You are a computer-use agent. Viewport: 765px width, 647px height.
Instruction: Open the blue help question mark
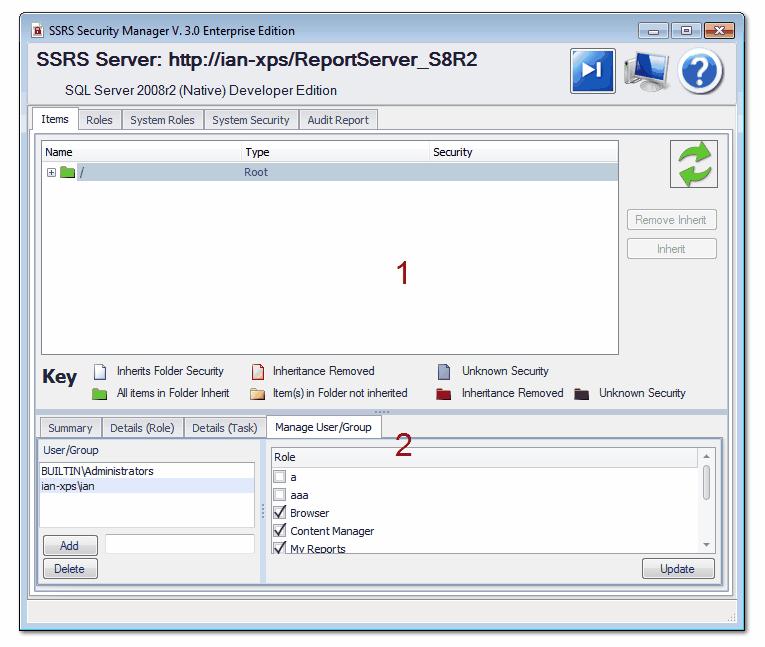[700, 71]
